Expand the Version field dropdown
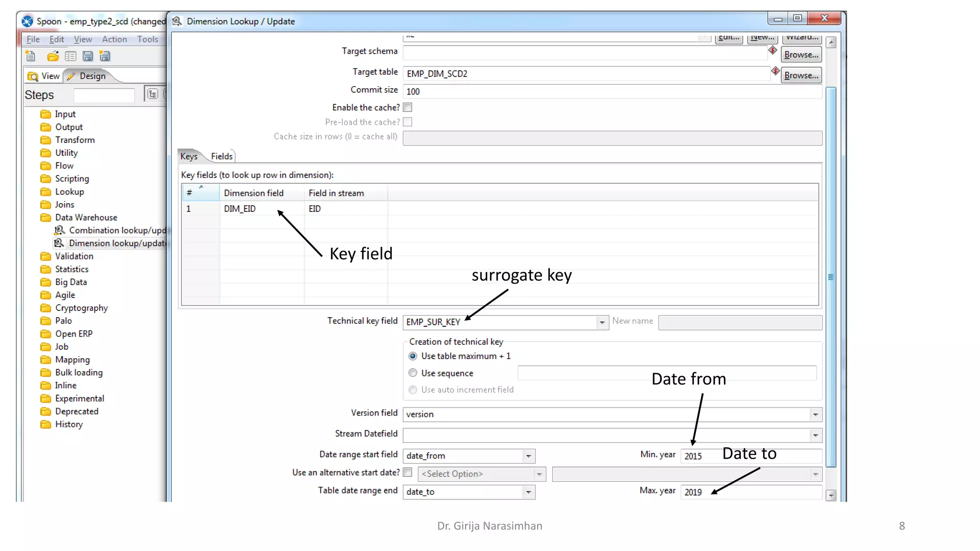This screenshot has width=980, height=551. point(815,415)
